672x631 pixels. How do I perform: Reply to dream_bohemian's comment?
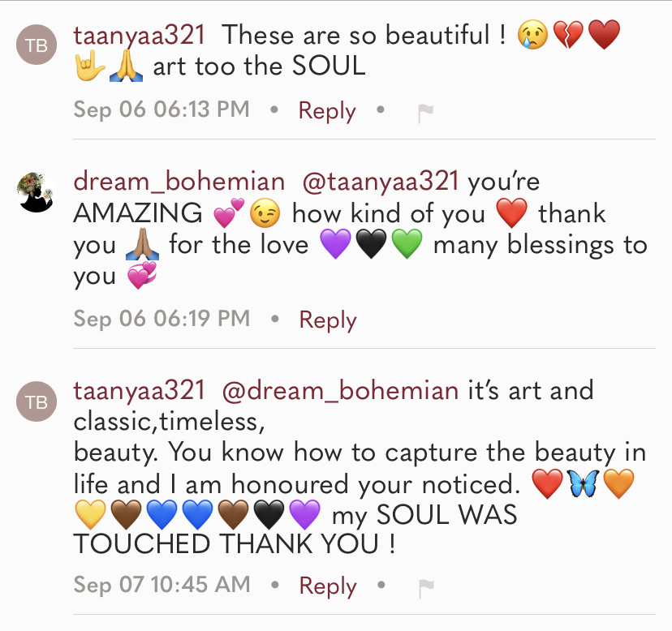point(328,320)
